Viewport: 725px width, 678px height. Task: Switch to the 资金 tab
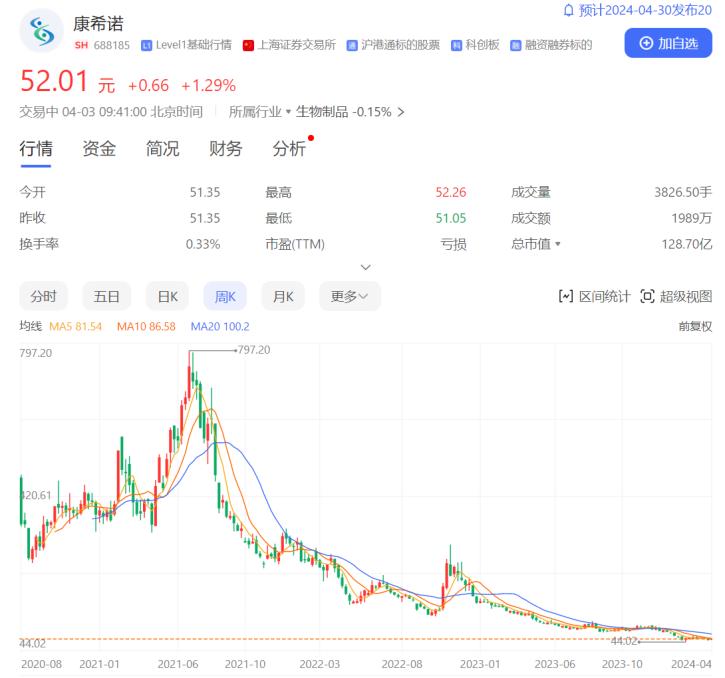(99, 149)
